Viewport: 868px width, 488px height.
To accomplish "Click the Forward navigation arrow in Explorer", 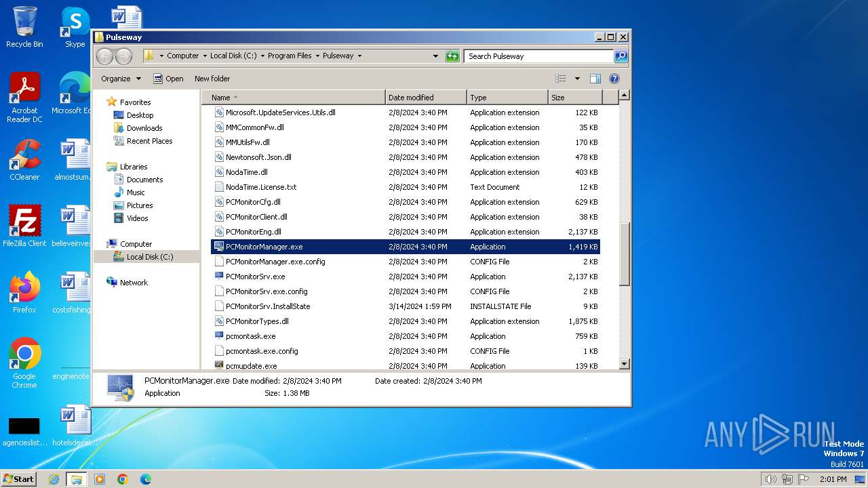I will click(123, 56).
